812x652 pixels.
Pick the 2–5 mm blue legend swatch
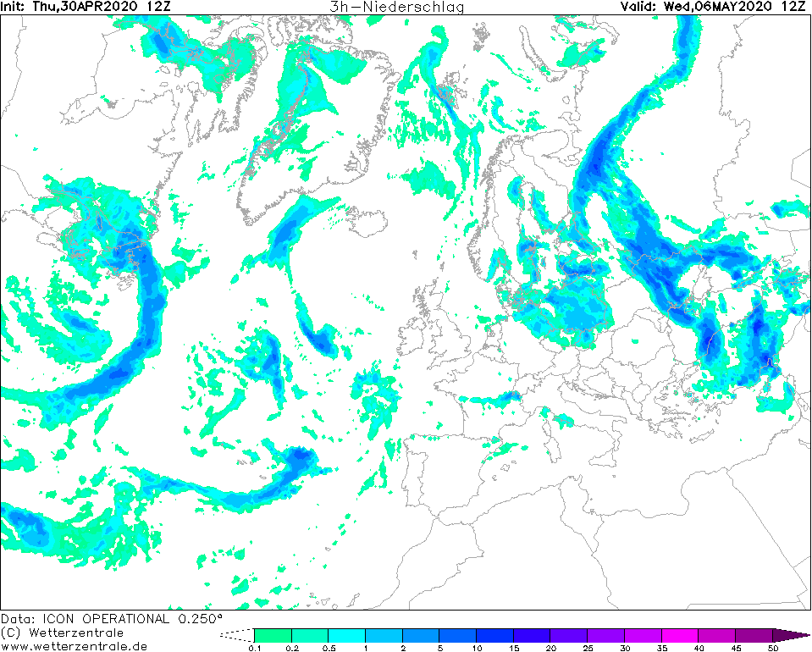coord(421,635)
